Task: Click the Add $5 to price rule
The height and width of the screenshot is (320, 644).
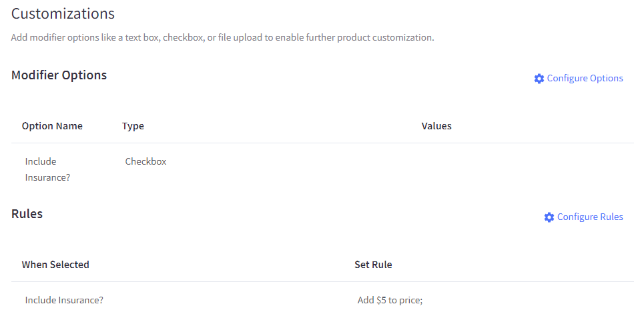Action: click(x=390, y=300)
